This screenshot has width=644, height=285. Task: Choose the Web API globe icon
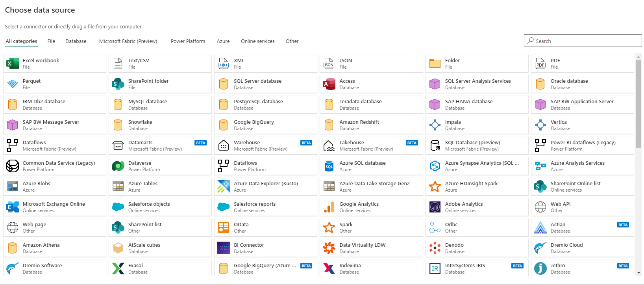click(x=540, y=207)
